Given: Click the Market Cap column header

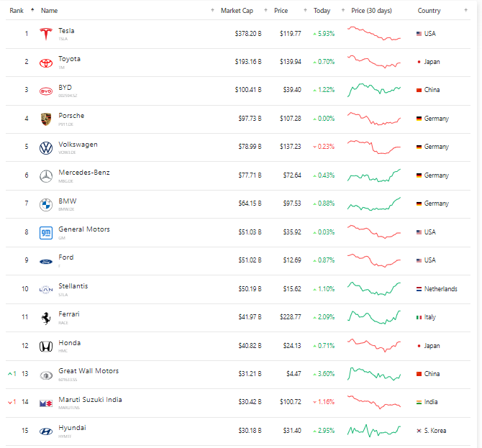Looking at the screenshot, I should point(237,11).
